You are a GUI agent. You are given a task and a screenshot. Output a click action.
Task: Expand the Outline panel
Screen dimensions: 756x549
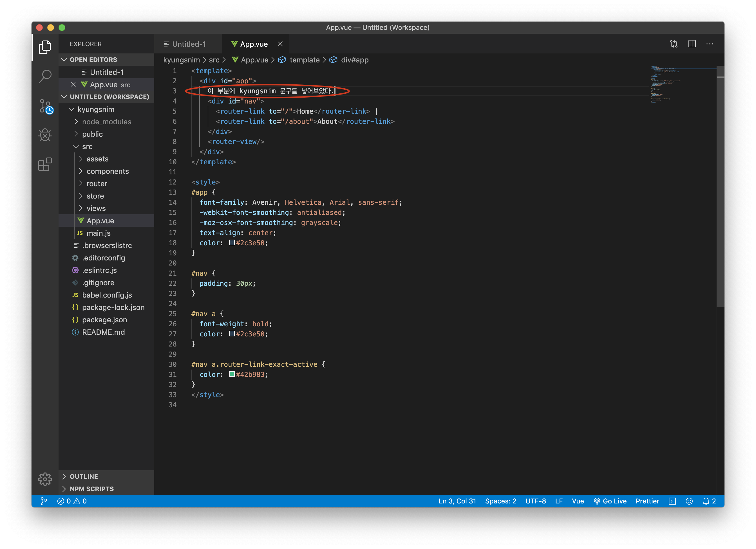pyautogui.click(x=84, y=476)
